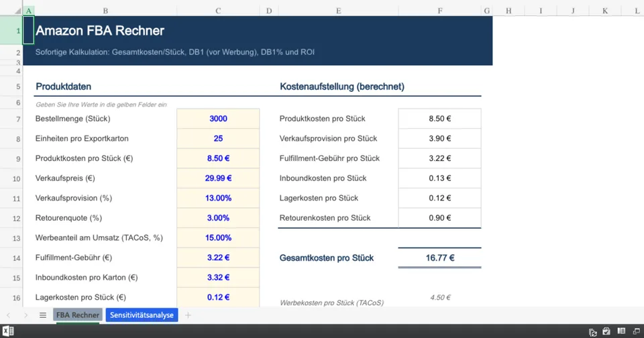This screenshot has width=644, height=338.
Task: Select column H header
Action: [x=508, y=11]
